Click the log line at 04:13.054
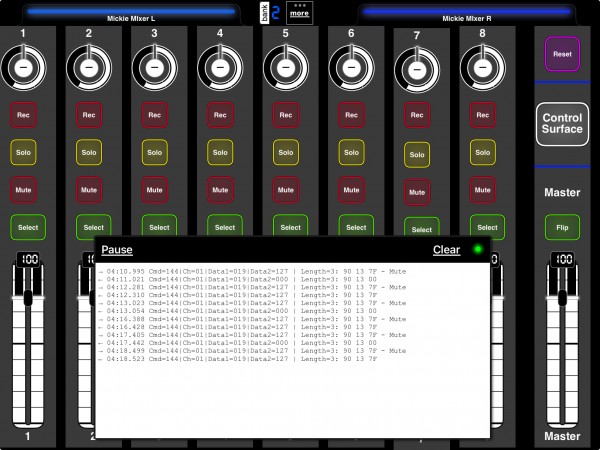The height and width of the screenshot is (450, 600). 237,311
